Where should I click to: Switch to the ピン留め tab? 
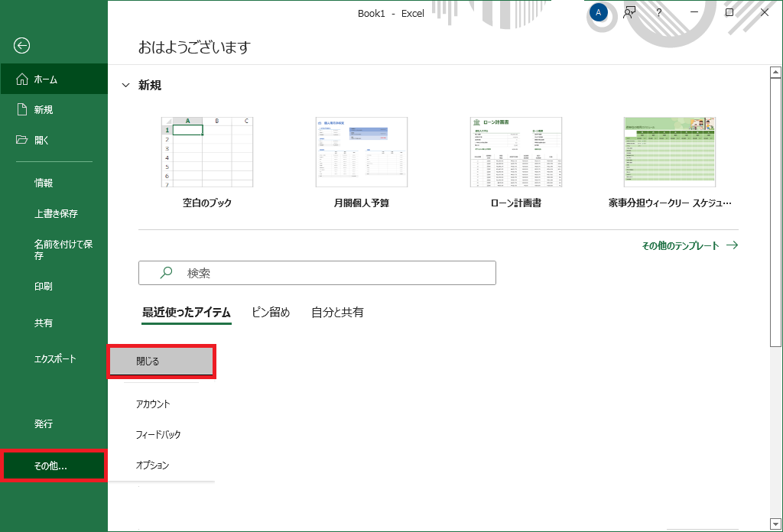(x=271, y=312)
